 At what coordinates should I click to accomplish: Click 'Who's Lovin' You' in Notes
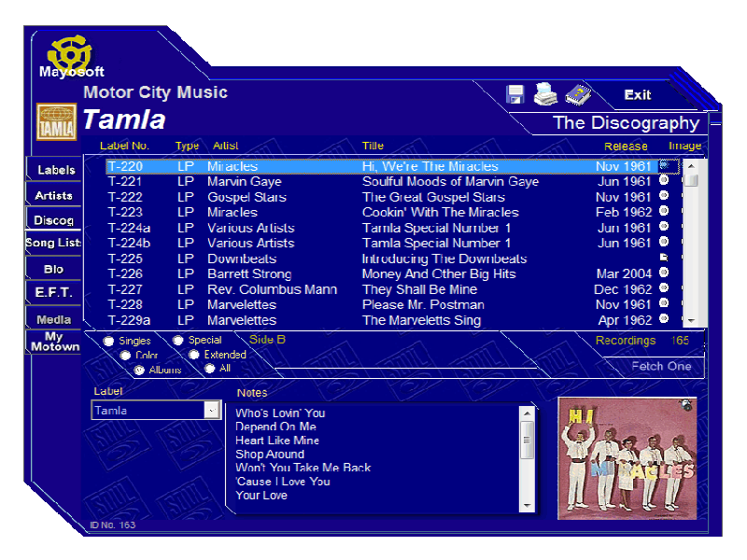(x=280, y=413)
